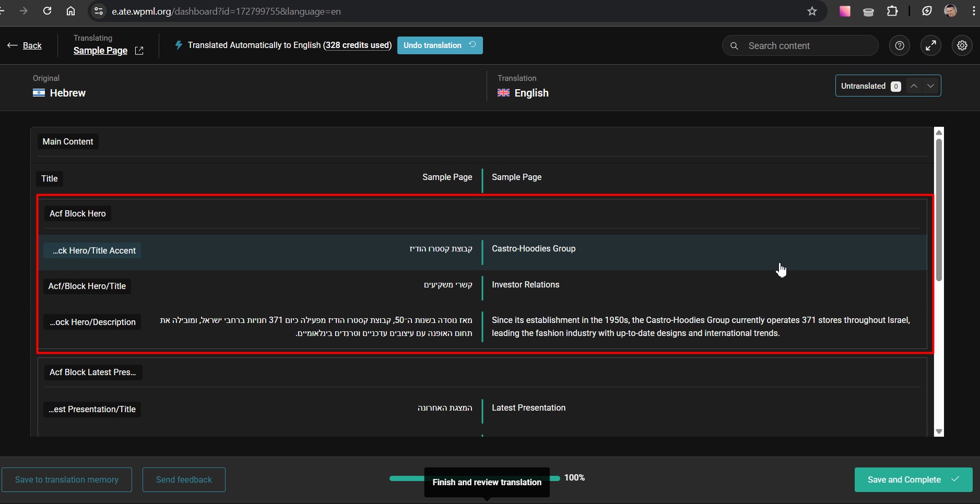Viewport: 980px width, 504px height.
Task: Select the …est Presentation/Title field label
Action: click(x=92, y=409)
